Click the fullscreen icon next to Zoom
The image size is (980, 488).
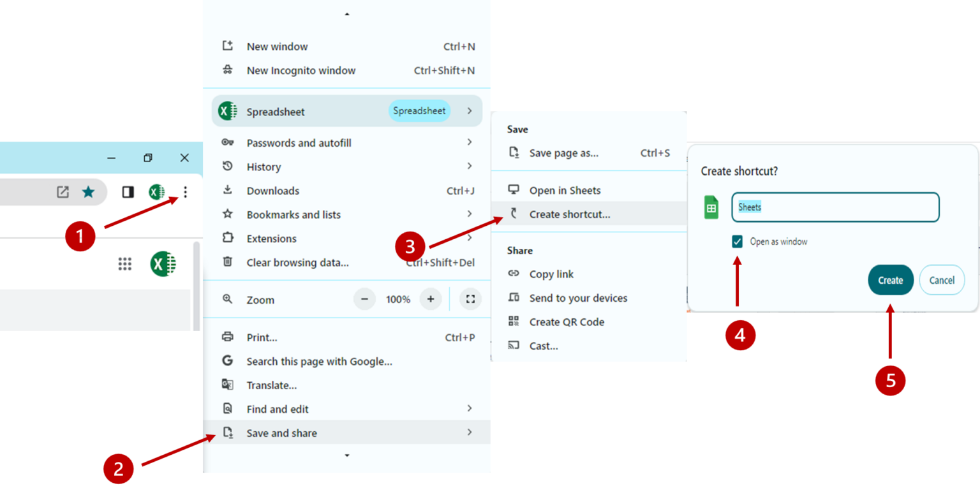[x=470, y=299]
